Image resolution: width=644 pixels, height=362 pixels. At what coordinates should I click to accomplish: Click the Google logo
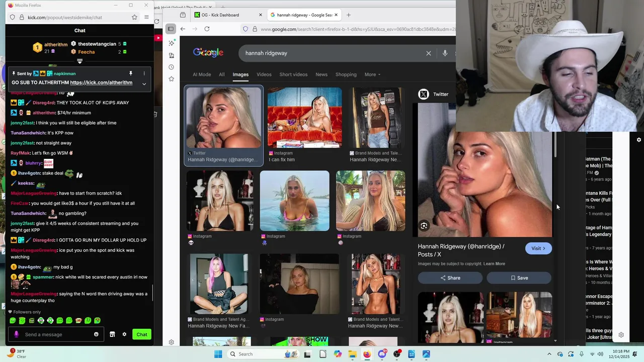(208, 53)
